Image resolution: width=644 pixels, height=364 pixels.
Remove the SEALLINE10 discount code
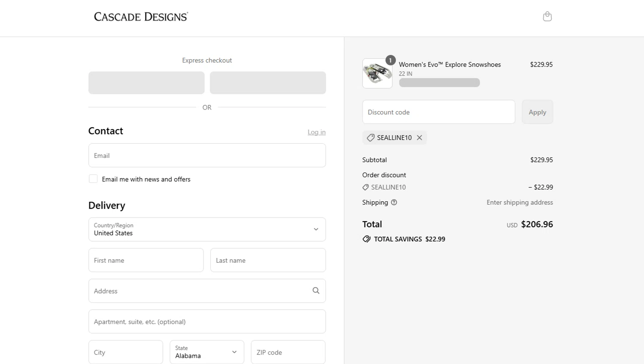pyautogui.click(x=419, y=137)
